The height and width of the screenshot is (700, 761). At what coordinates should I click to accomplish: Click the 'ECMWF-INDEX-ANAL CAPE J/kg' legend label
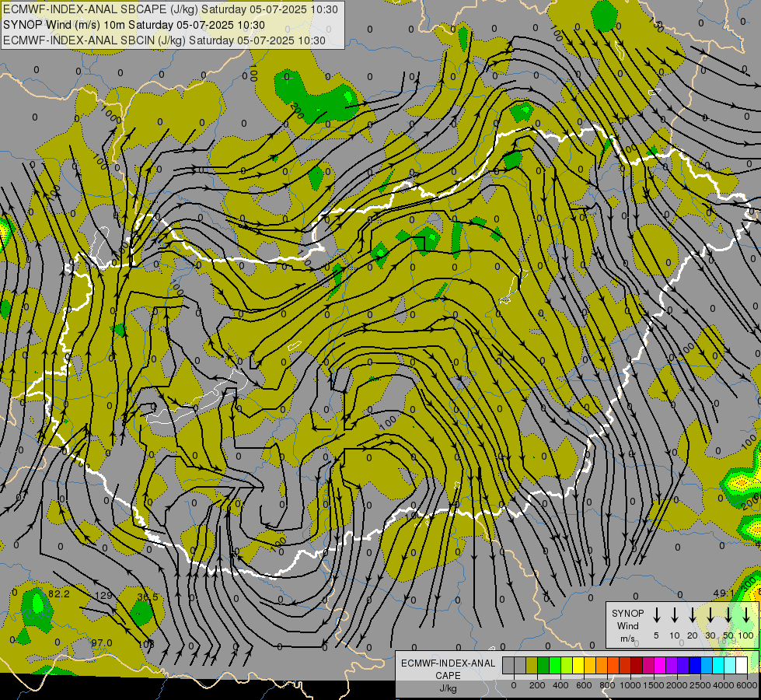[448, 676]
